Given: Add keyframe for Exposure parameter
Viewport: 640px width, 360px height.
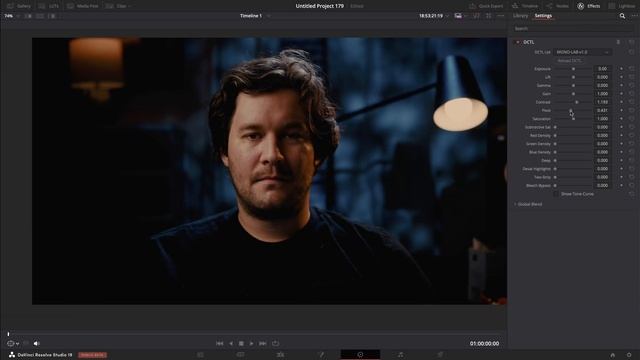Looking at the screenshot, I should tap(621, 69).
